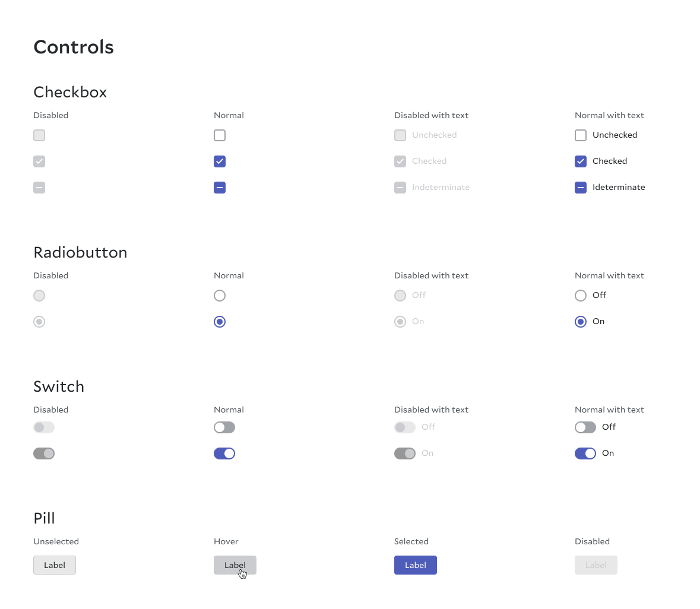
Task: Disable the blue switch labeled On
Action: (585, 453)
